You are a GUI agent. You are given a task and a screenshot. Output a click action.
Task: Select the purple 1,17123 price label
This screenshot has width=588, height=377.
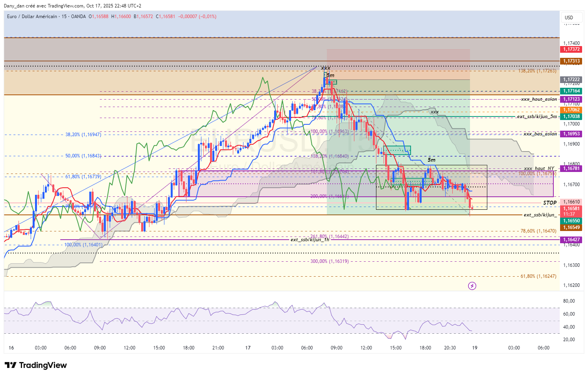tap(571, 99)
